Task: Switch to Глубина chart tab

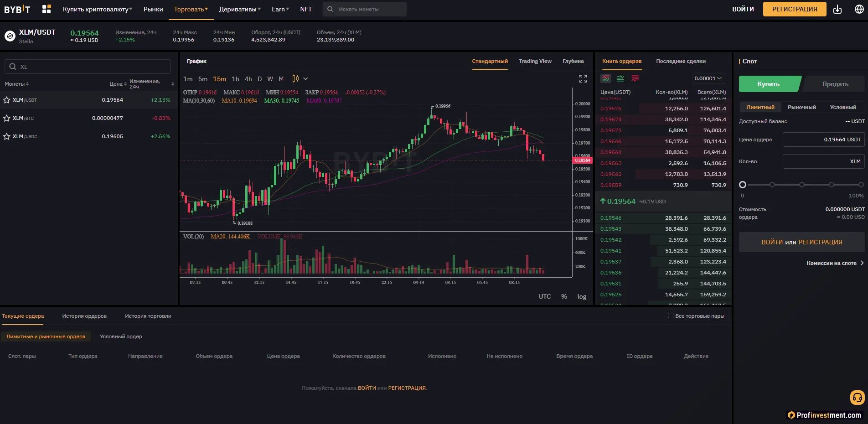Action: click(x=573, y=61)
